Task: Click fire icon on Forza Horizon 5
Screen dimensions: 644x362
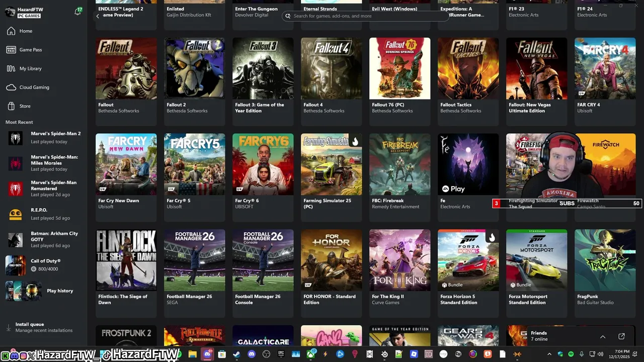Action: coord(492,238)
